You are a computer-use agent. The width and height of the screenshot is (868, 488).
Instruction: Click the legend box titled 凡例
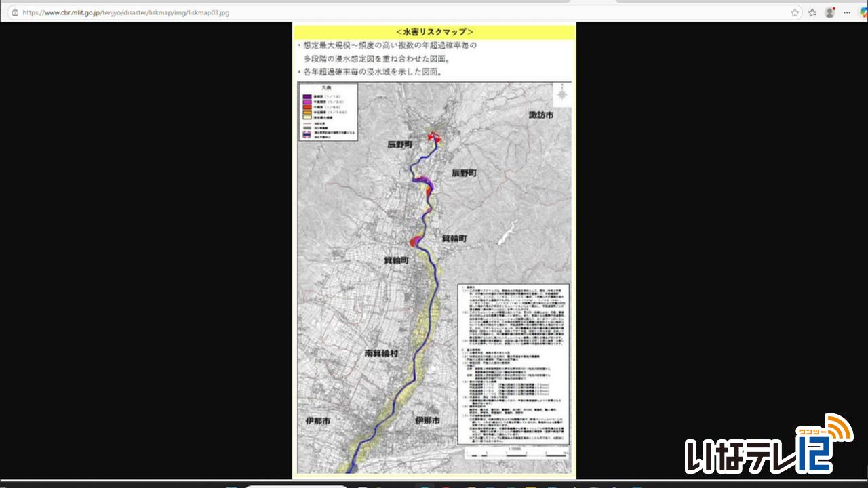tap(328, 112)
